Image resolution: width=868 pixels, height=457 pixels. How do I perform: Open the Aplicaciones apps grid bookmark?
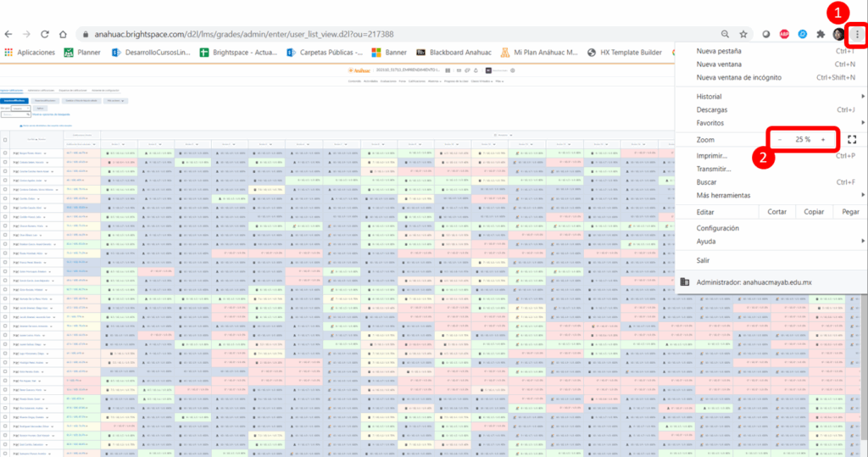[31, 53]
